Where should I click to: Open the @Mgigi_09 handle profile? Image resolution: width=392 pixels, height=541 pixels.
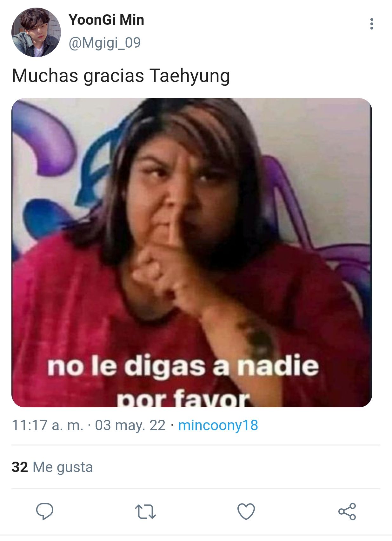tap(105, 43)
